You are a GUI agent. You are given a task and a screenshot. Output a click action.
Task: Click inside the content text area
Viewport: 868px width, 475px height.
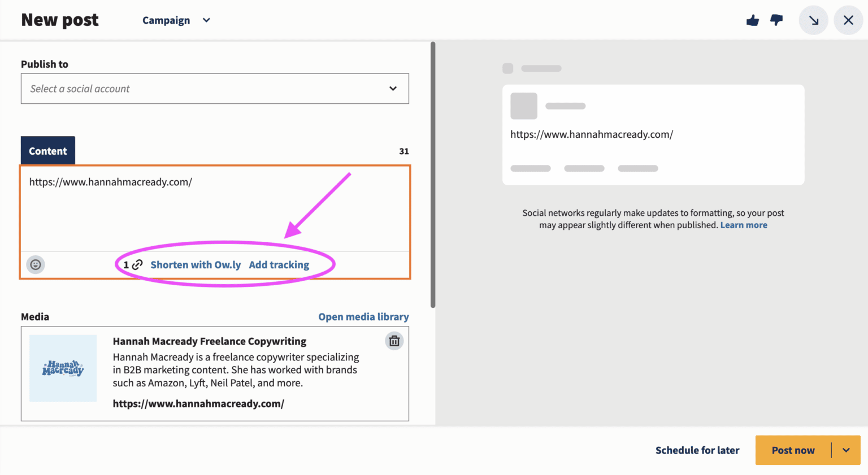tap(215, 209)
